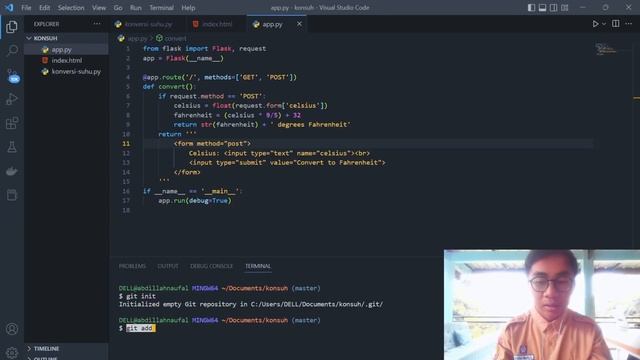The width and height of the screenshot is (640, 360).
Task: Click the '$ git init' terminal line
Action: point(137,296)
